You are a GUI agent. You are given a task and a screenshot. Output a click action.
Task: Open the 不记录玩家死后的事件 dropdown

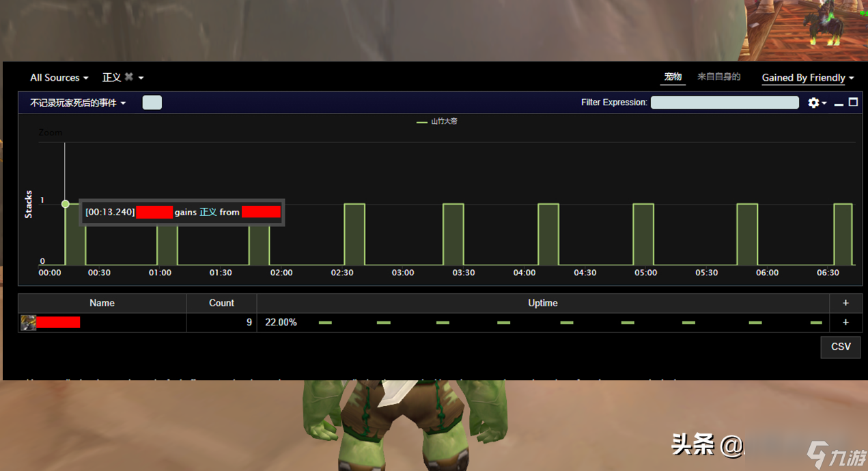pos(78,103)
